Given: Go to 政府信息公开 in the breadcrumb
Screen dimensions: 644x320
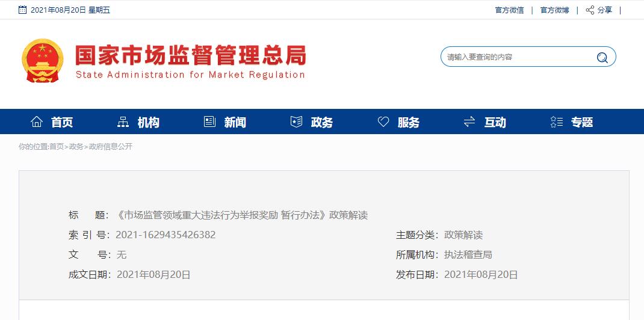Looking at the screenshot, I should click(x=111, y=146).
